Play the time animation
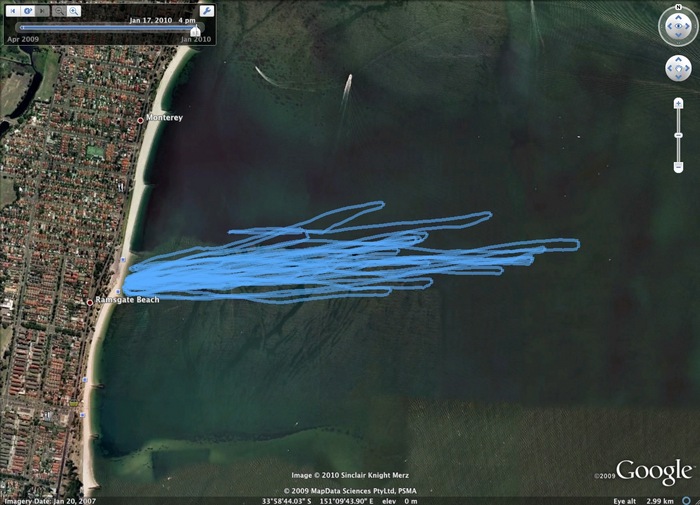Screen dimensions: 700x505 pos(29,11)
